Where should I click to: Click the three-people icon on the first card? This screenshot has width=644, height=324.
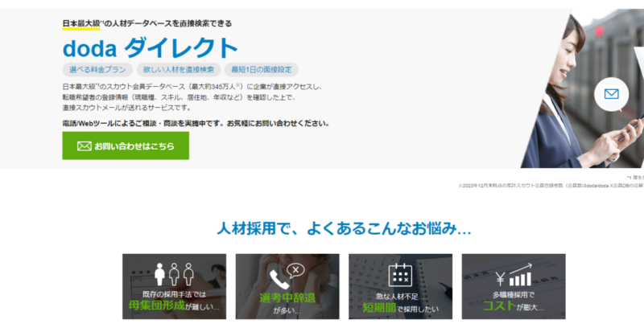point(174,272)
